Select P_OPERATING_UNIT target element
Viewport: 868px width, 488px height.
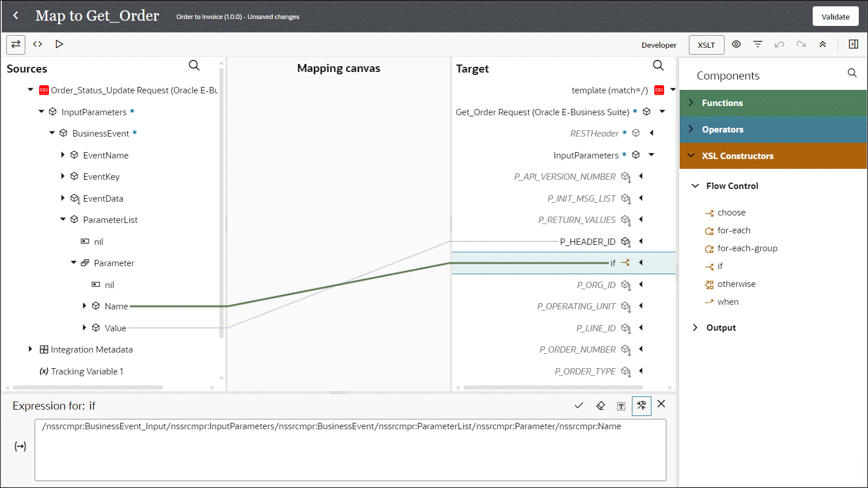(x=576, y=307)
